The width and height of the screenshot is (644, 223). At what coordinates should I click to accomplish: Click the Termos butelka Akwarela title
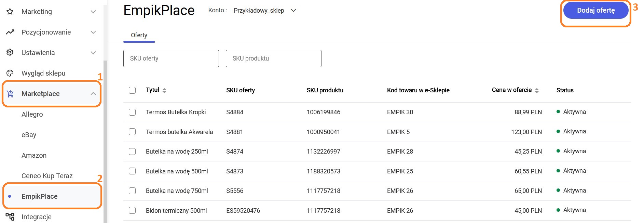179,132
